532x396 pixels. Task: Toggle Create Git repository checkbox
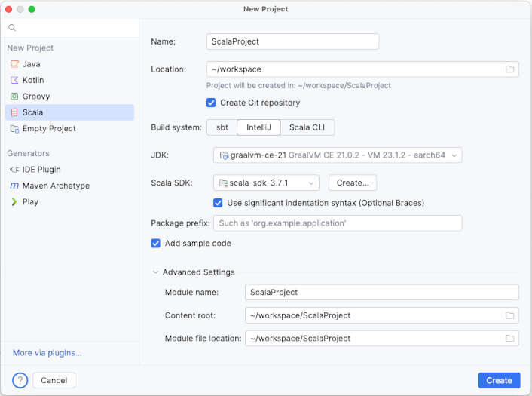[x=211, y=103]
